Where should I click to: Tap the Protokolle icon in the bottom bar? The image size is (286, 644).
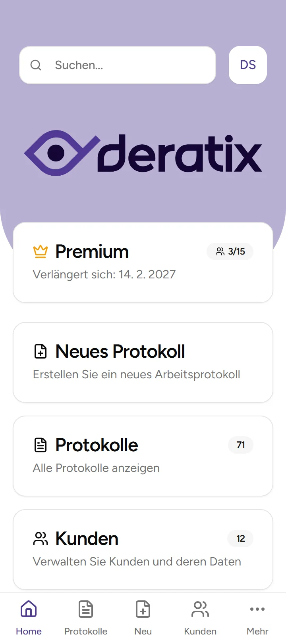tap(85, 609)
